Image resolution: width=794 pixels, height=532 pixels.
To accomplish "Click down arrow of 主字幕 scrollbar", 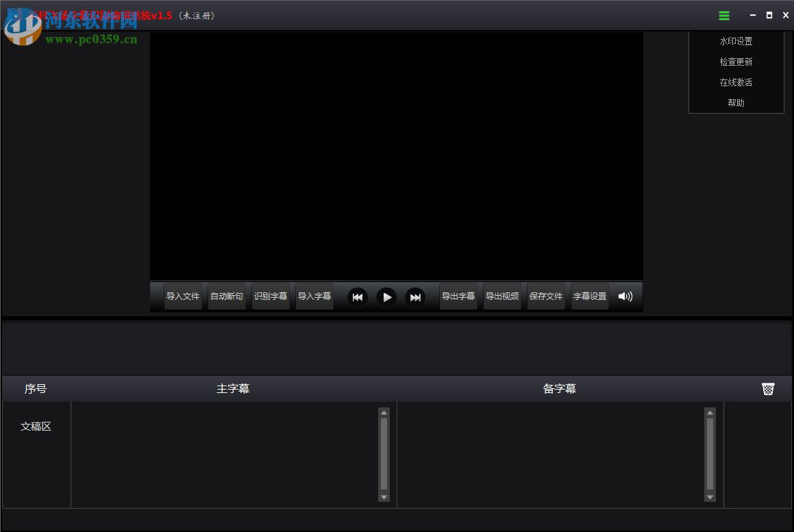I will [384, 497].
